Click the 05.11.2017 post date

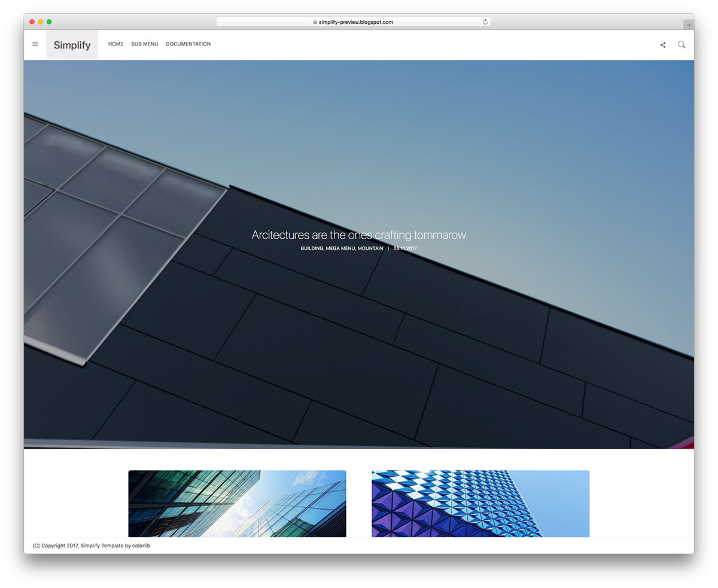click(405, 248)
